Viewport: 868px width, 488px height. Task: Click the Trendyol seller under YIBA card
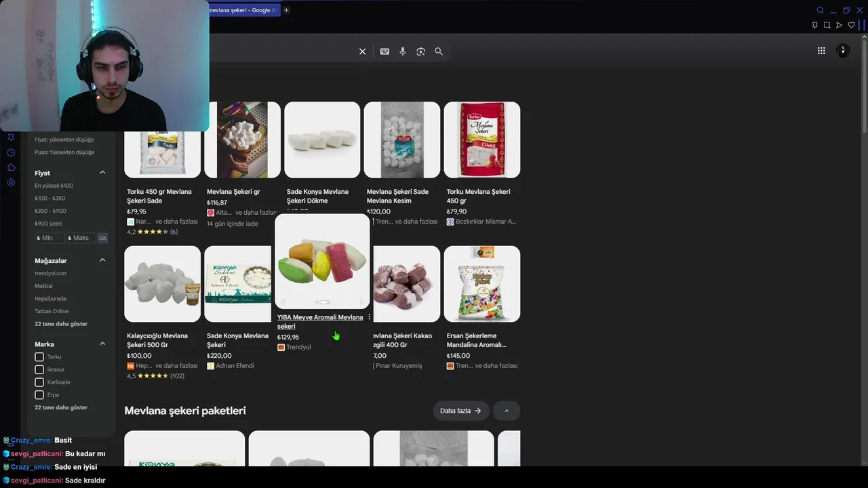294,347
